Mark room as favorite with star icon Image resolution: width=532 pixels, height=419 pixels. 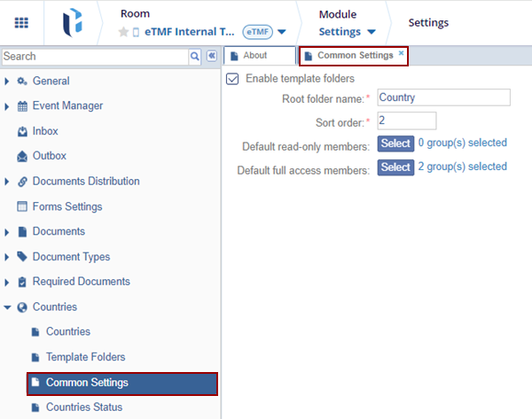pyautogui.click(x=123, y=32)
